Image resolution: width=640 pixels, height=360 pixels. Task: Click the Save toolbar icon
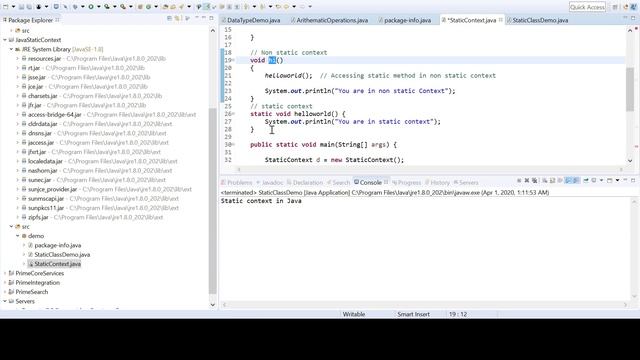[21, 7]
